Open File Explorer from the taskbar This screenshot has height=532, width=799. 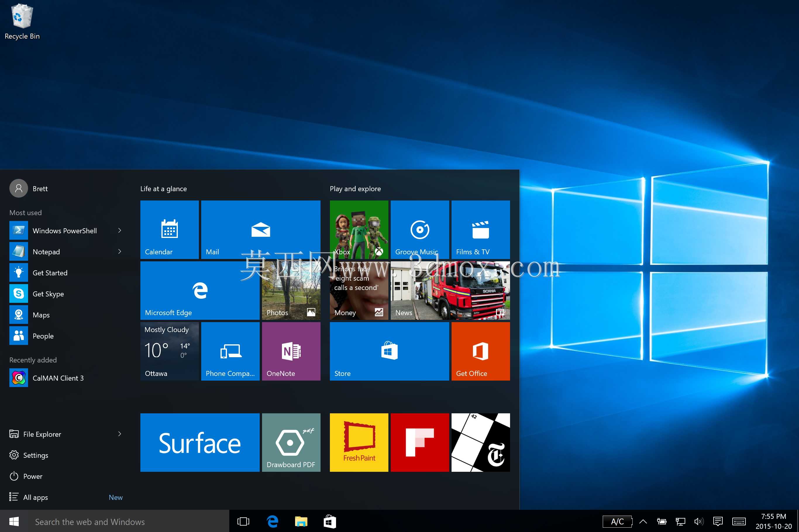click(x=301, y=521)
